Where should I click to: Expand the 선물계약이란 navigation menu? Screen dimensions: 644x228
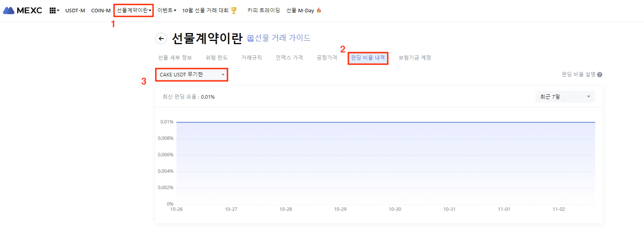[x=134, y=10]
